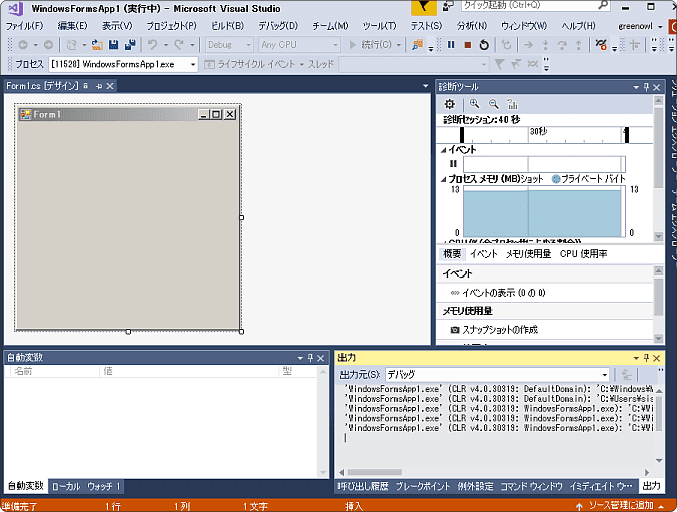Click the Step Out arrow icon
The image size is (677, 512).
pos(579,44)
